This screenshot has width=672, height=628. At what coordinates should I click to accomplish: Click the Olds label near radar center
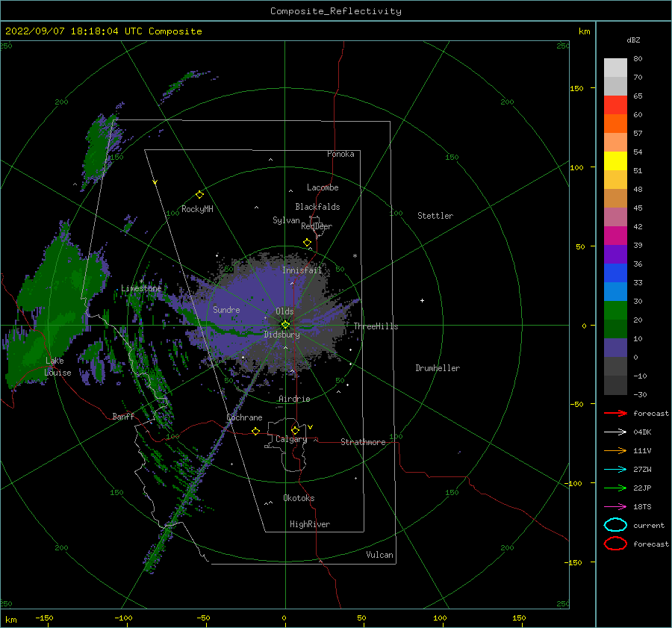tap(284, 311)
